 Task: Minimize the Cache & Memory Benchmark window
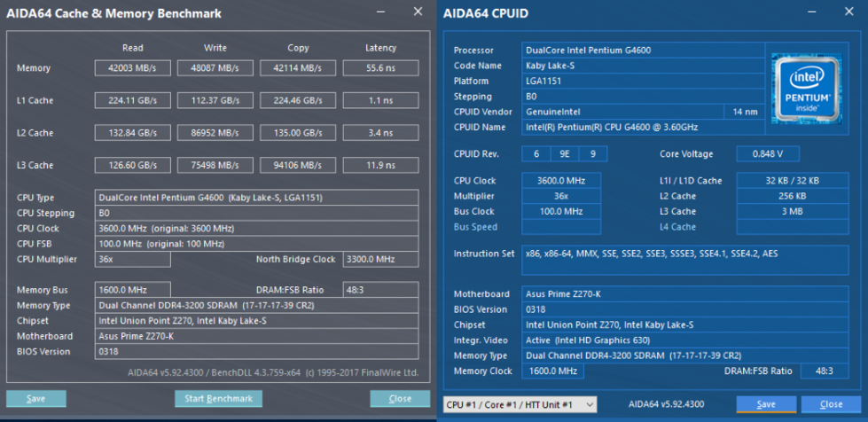[381, 12]
